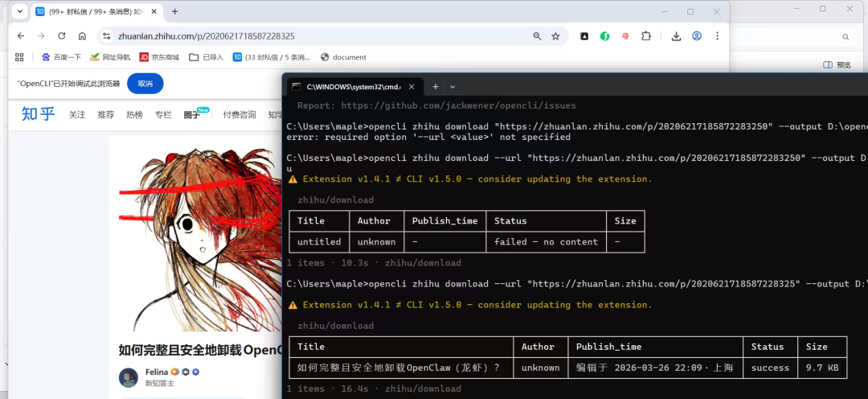
Task: Open the bookmarks bar apps grid
Action: 20,57
